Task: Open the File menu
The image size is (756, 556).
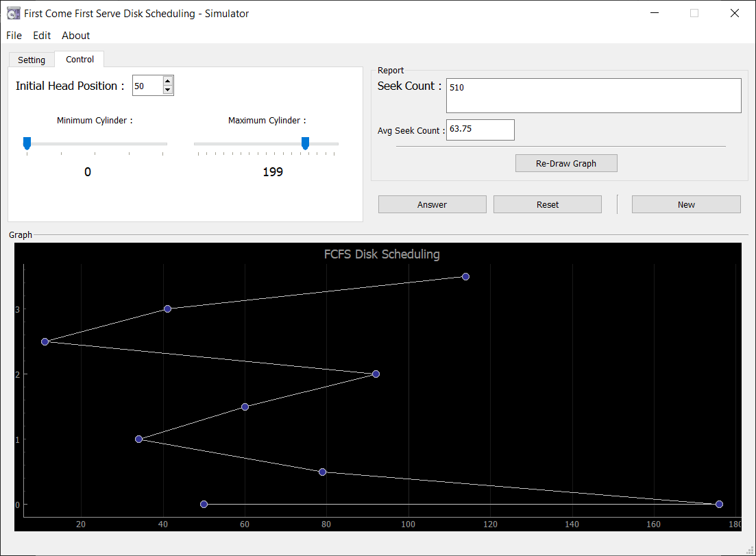Action: click(x=14, y=36)
